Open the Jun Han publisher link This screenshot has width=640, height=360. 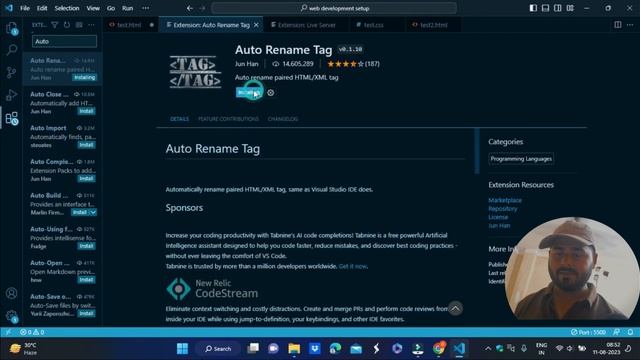(x=247, y=64)
